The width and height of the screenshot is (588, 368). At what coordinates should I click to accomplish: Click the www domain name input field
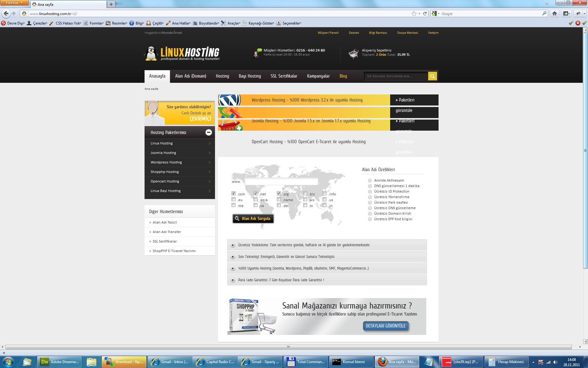tap(281, 182)
